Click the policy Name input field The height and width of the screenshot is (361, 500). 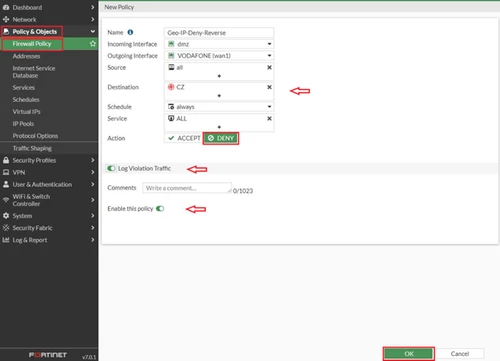(219, 33)
